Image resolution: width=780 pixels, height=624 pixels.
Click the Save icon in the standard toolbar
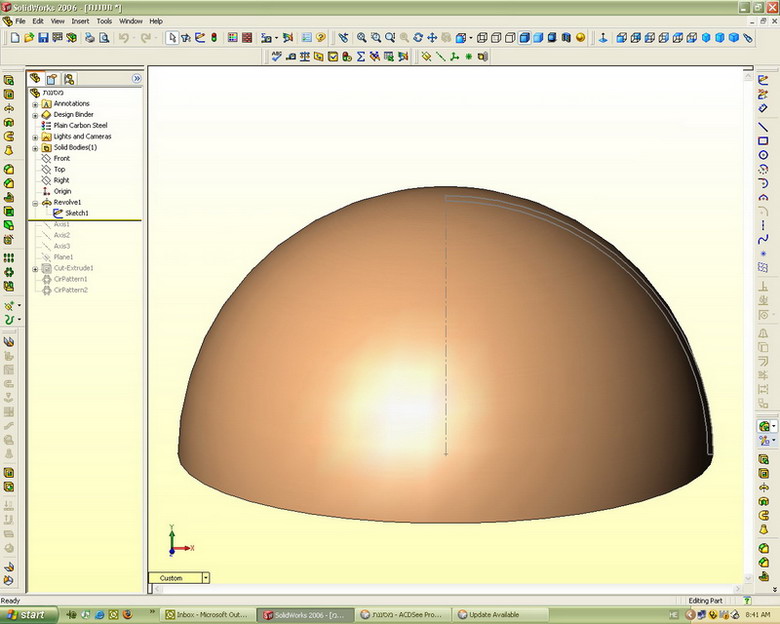pos(43,38)
